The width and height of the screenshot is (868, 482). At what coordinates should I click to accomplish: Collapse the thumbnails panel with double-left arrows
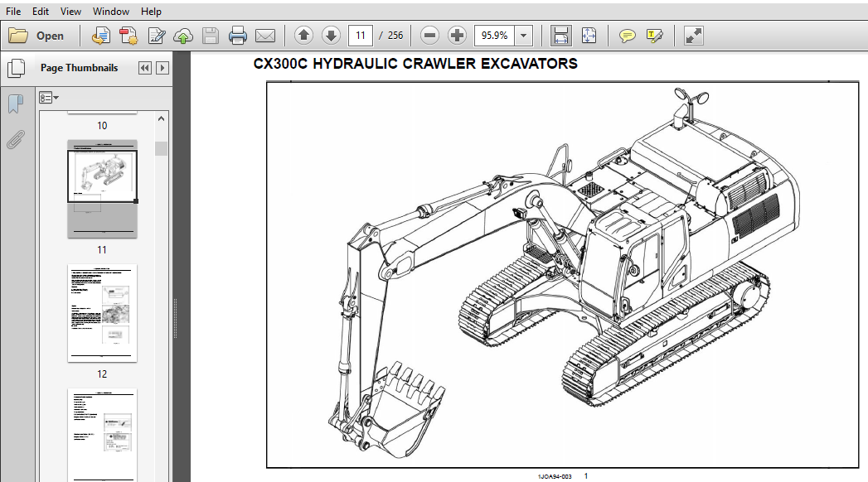(x=145, y=68)
